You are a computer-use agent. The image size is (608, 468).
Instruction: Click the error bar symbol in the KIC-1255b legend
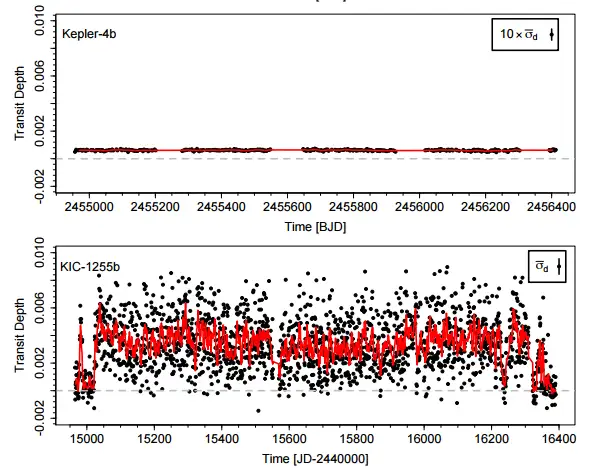tap(560, 266)
